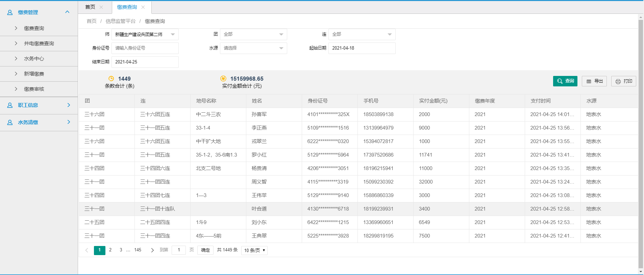Click the yuan coin icon beside amount total
This screenshot has height=275, width=644.
[223, 79]
